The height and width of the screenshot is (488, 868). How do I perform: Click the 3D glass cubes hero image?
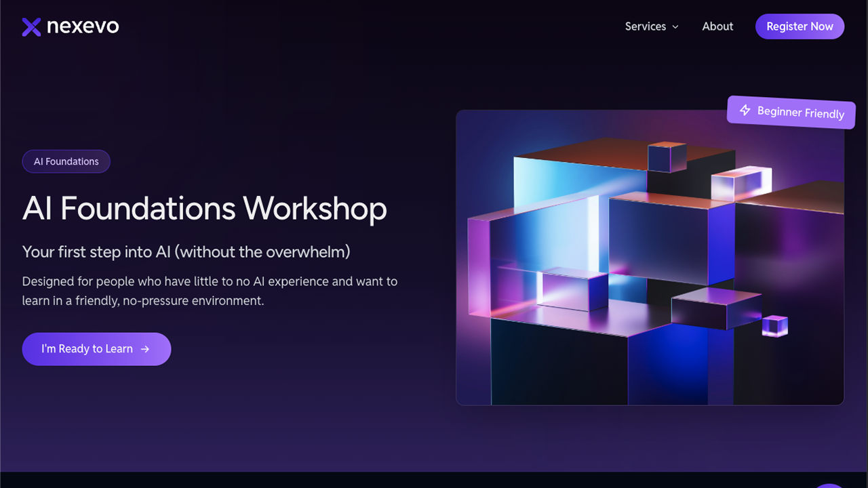650,258
